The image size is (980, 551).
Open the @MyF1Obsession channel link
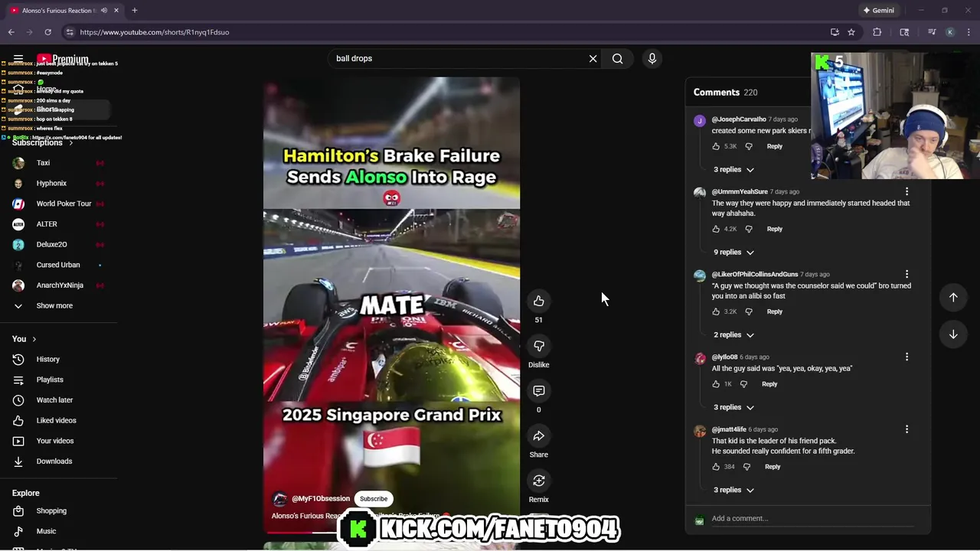[321, 499]
